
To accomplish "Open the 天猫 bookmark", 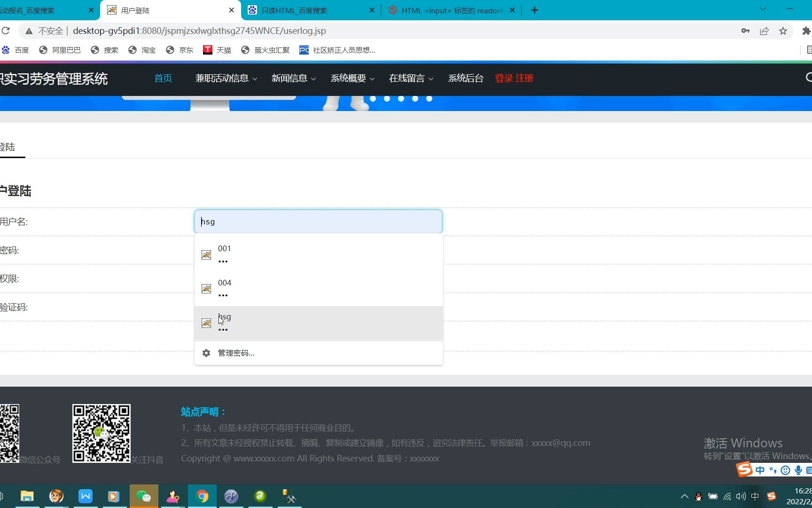I will [217, 50].
